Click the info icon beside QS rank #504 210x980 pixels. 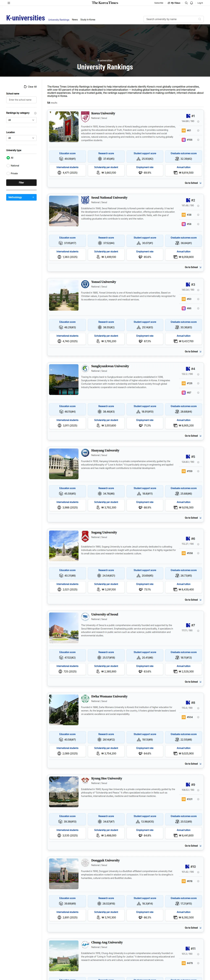tap(198, 717)
